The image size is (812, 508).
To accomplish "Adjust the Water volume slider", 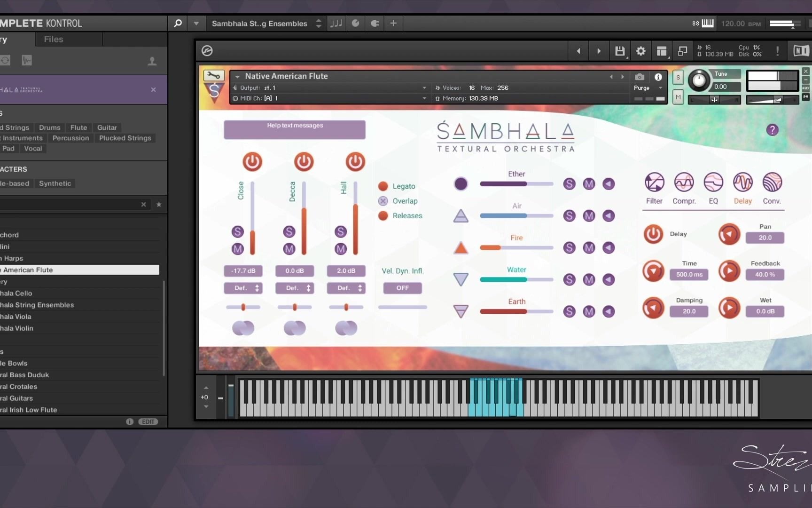I will pyautogui.click(x=516, y=279).
